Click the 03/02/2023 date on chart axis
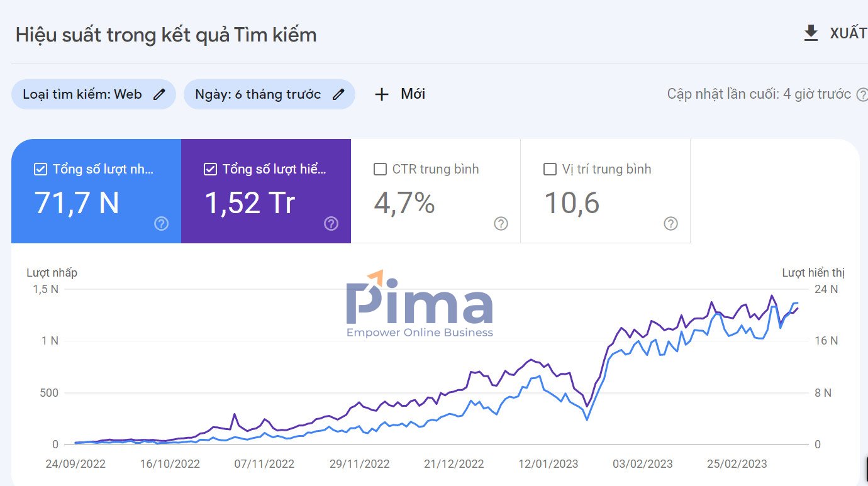This screenshot has height=486, width=868. click(643, 464)
